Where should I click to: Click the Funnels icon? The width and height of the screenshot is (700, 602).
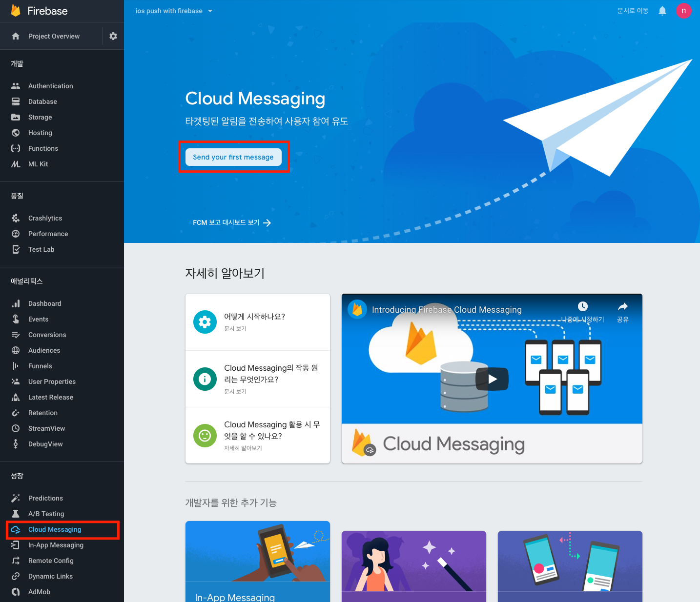tap(16, 366)
